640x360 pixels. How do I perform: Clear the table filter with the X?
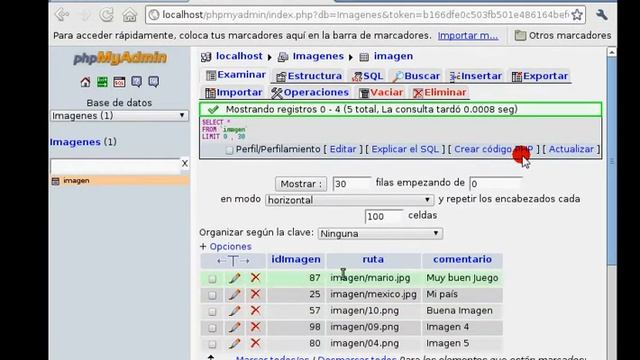click(185, 163)
